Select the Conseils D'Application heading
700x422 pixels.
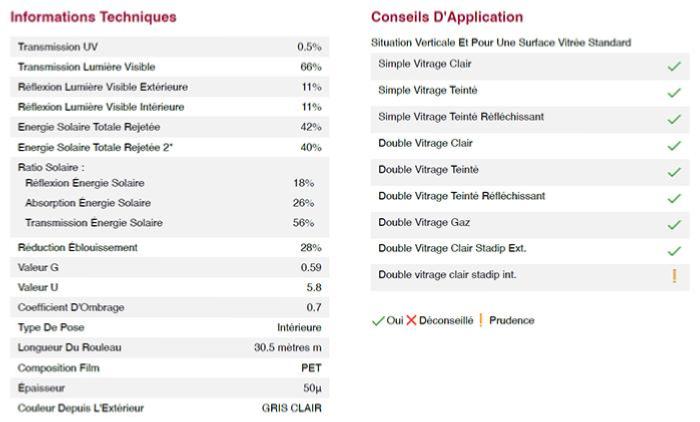point(447,17)
